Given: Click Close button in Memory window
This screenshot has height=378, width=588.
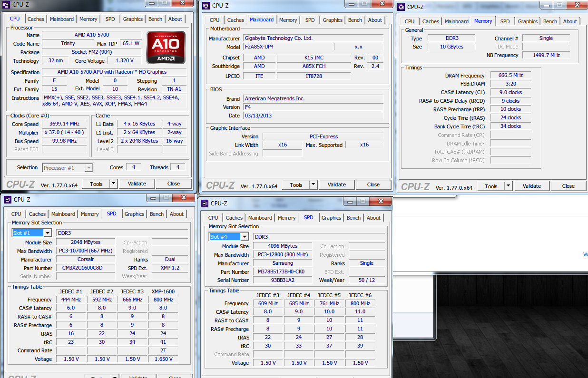Looking at the screenshot, I should click(x=568, y=186).
